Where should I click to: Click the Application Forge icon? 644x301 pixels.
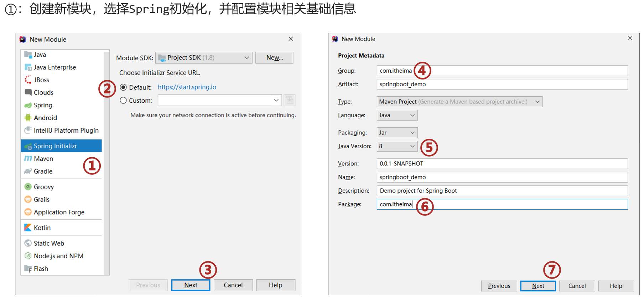(x=28, y=212)
